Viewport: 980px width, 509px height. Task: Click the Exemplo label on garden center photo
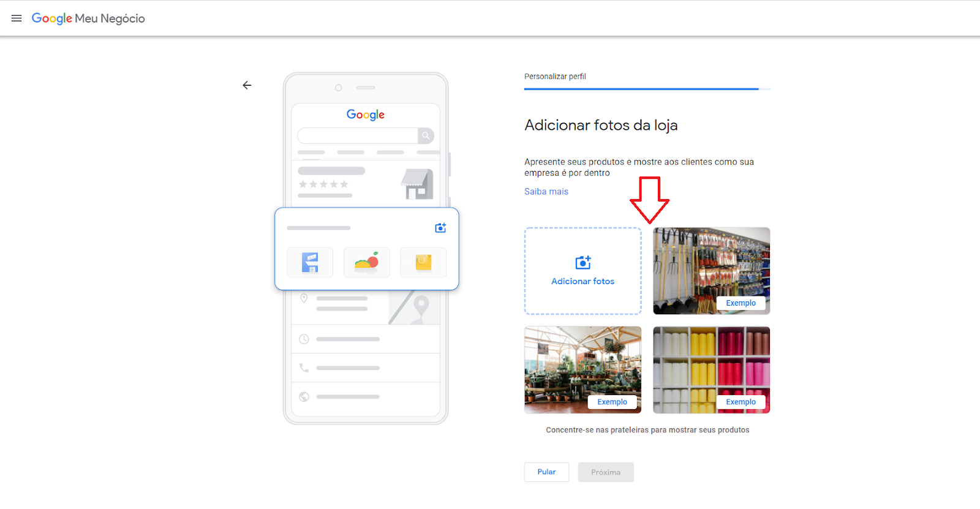612,402
